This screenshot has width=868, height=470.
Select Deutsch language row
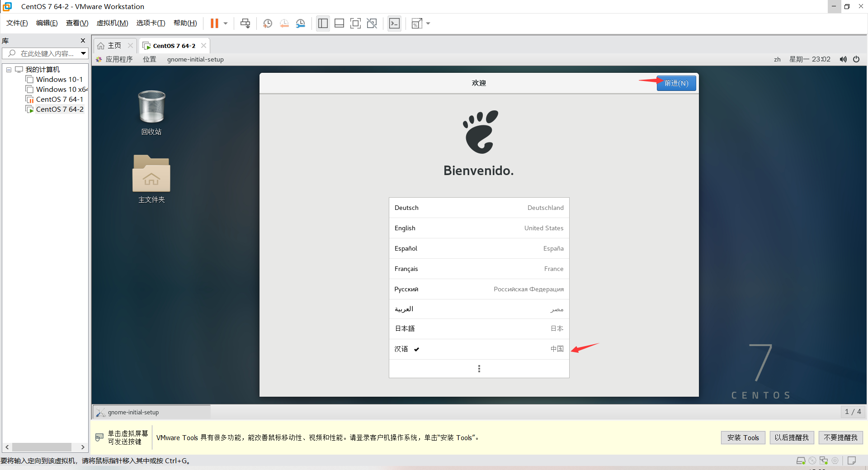(x=479, y=208)
